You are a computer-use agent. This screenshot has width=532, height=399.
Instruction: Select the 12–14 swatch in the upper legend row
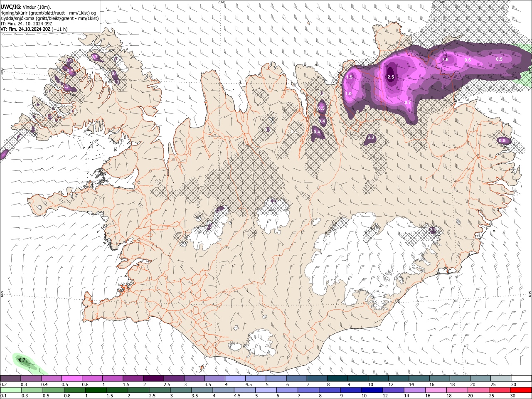(x=399, y=378)
